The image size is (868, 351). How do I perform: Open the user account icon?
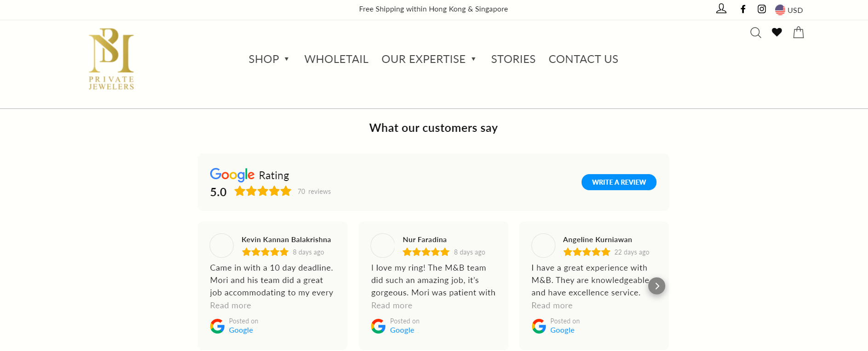pos(721,9)
